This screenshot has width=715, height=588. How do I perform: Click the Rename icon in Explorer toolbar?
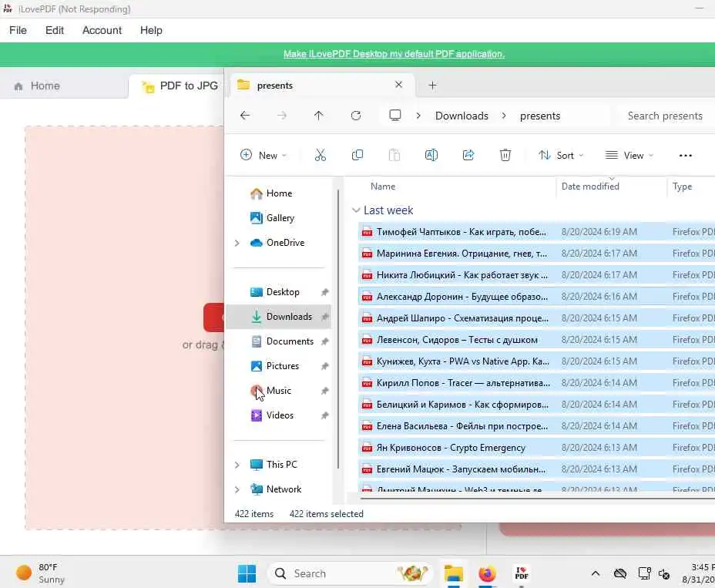(x=431, y=155)
